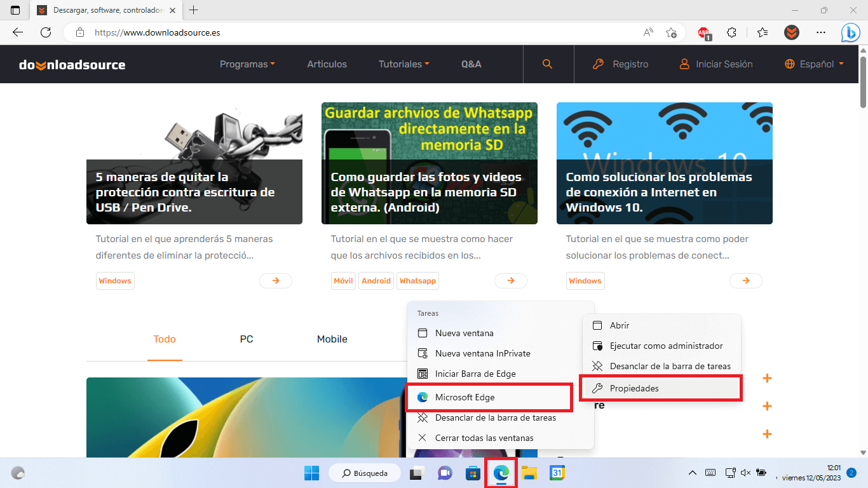Viewport: 868px width, 488px height.
Task: Open the notification count badge
Action: (x=851, y=473)
